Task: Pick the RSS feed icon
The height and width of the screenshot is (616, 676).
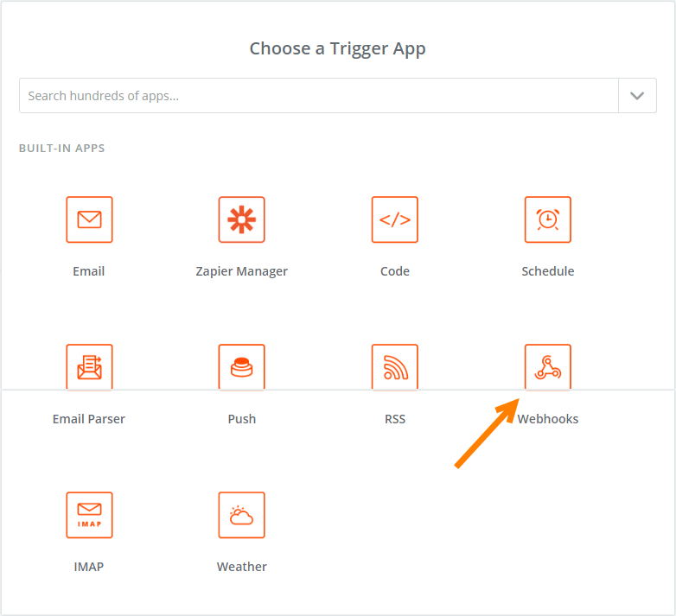Action: point(395,367)
